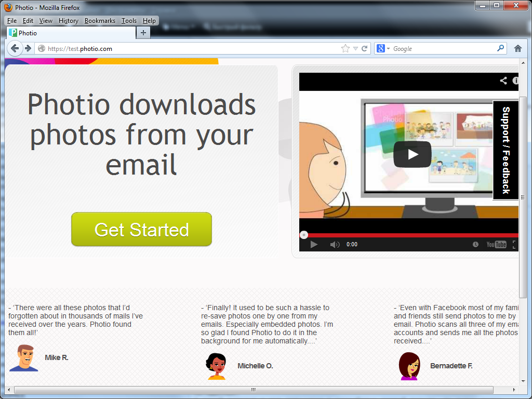
Task: Click the vertical scrollbar thumb
Action: 523,197
